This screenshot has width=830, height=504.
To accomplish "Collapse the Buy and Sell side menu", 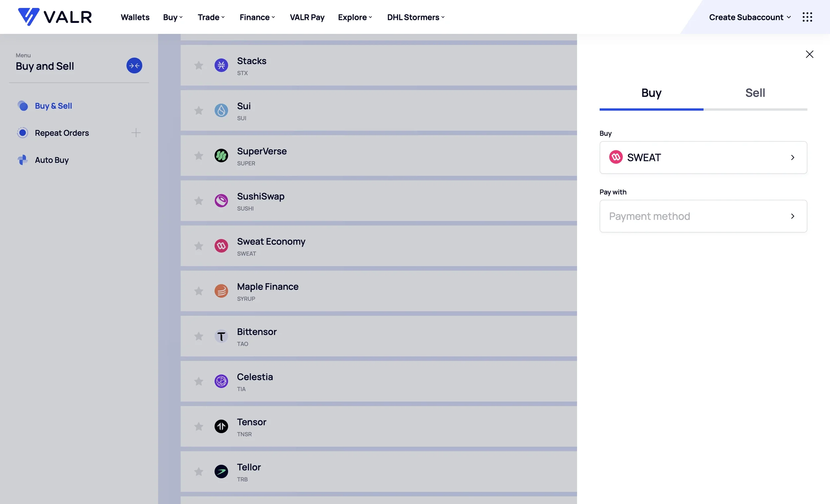I will pos(134,66).
